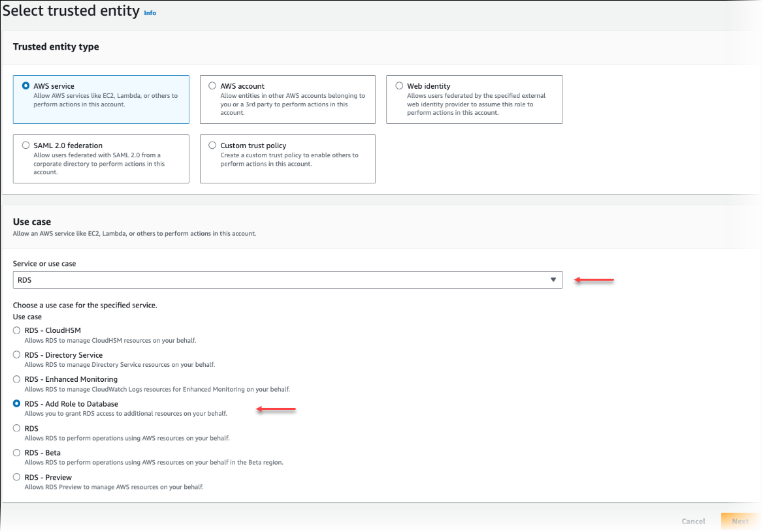Cancel the role creation process
Viewport: 763px width, 532px height.
[693, 521]
